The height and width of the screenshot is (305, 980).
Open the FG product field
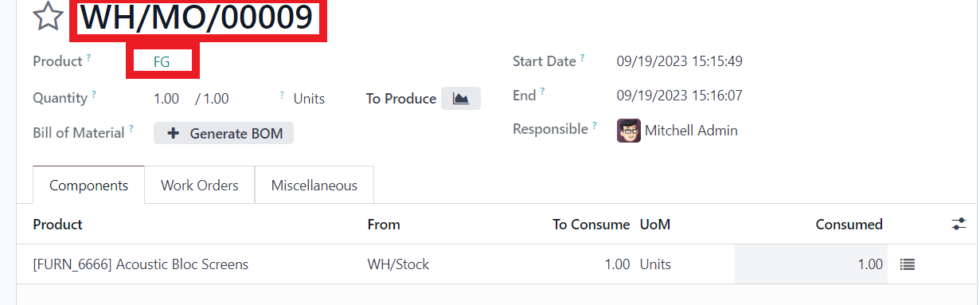click(162, 61)
